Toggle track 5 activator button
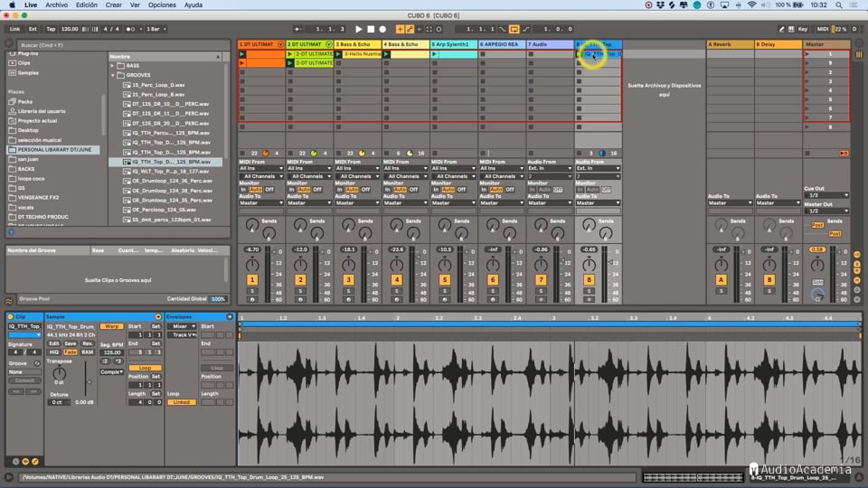Screen dimensions: 868x488 [x=445, y=280]
